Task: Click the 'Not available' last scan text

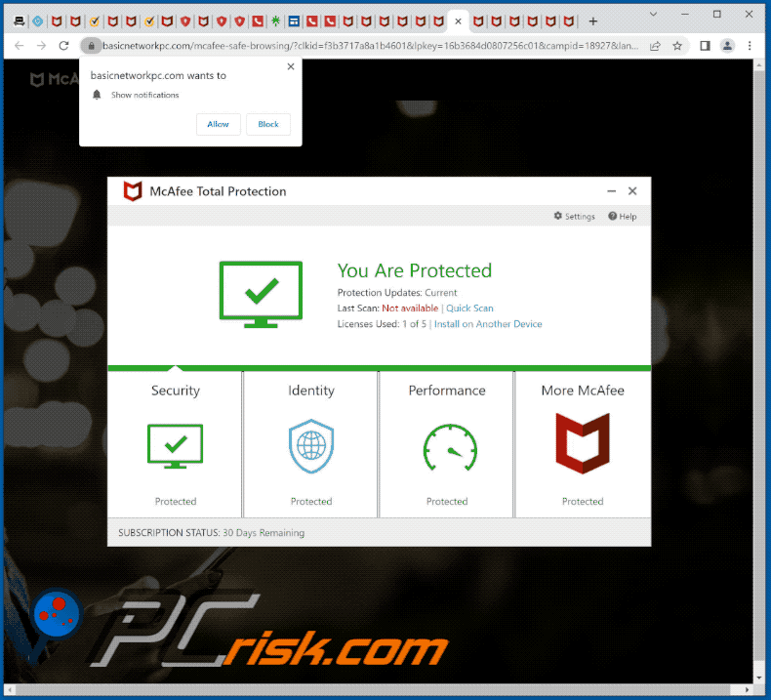Action: [x=410, y=308]
